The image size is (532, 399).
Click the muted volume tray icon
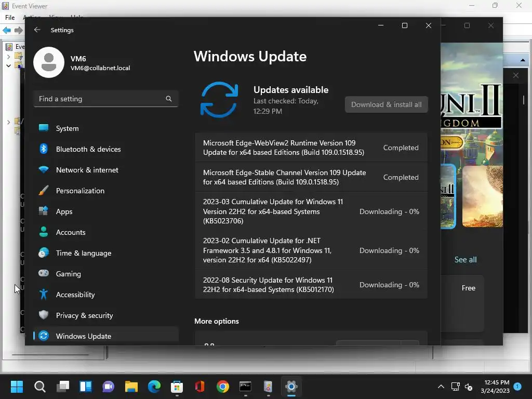[469, 387]
